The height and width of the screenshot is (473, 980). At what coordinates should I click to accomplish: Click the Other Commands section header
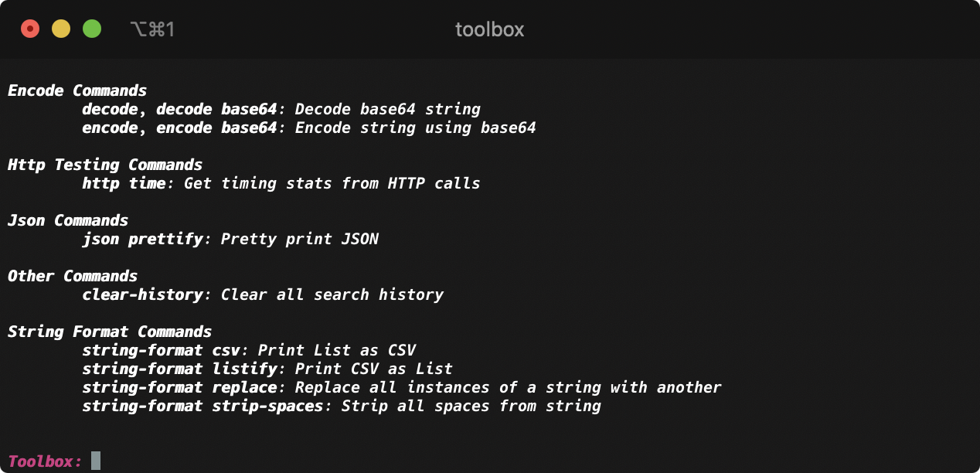(72, 276)
